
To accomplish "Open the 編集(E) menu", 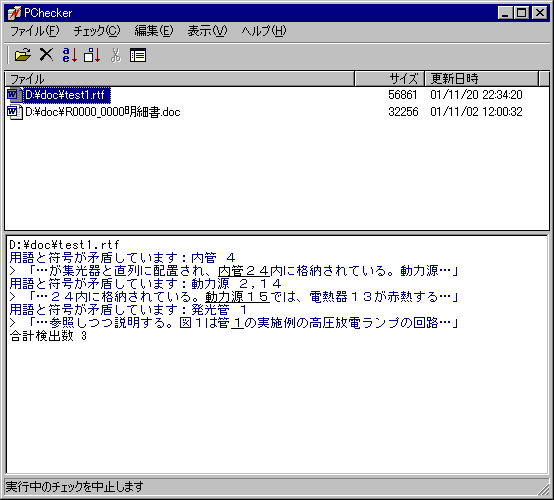I will (x=154, y=31).
